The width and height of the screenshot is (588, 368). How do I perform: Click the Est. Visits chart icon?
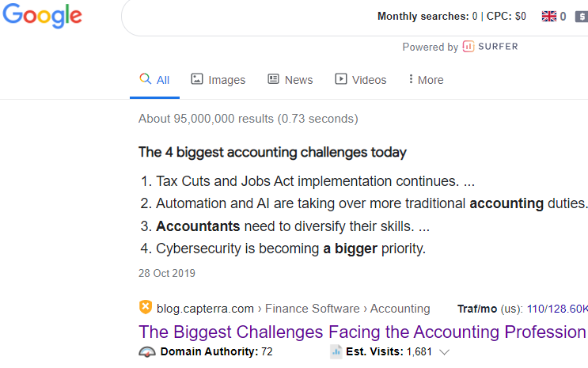click(336, 352)
